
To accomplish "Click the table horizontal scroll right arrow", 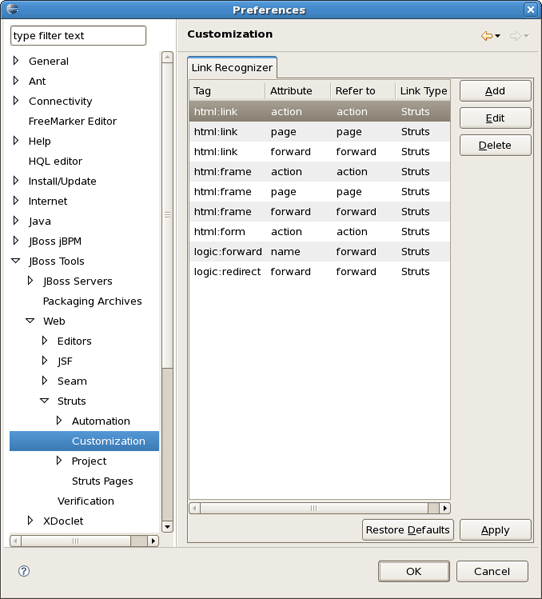I will 445,508.
